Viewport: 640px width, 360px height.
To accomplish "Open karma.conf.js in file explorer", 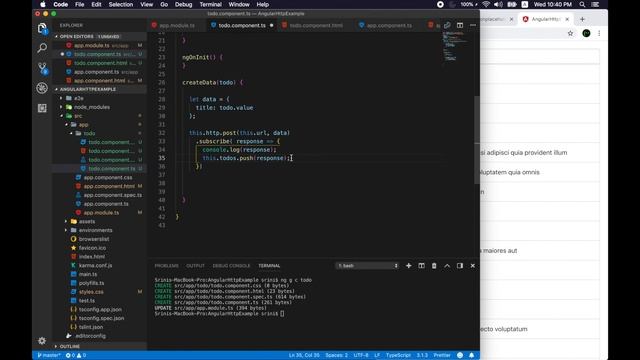I will (x=96, y=265).
